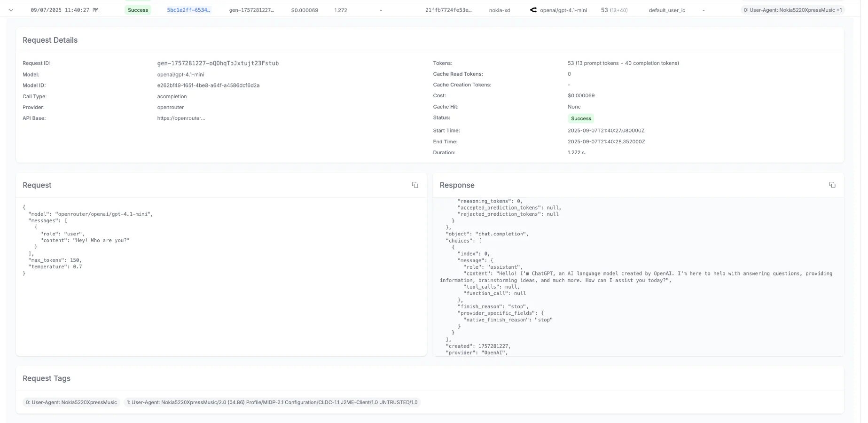The image size is (868, 423).
Task: Select the token count 53 (13+40)
Action: 613,9
